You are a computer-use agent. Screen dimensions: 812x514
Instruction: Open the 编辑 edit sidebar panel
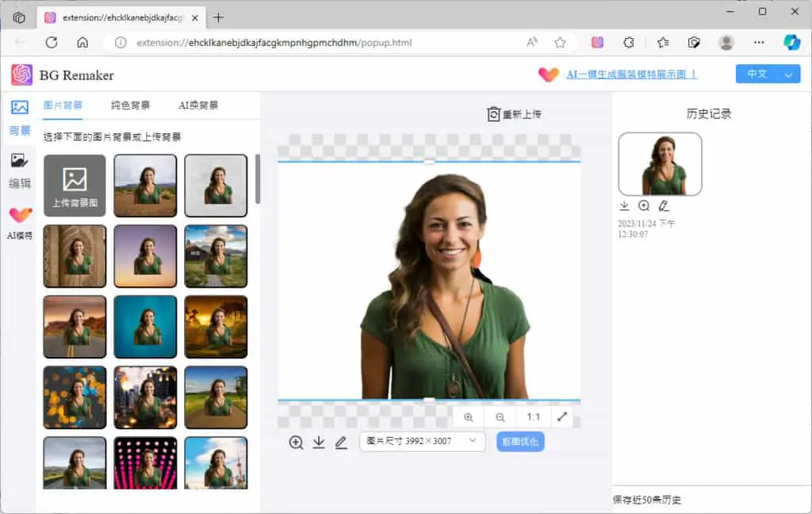[20, 171]
